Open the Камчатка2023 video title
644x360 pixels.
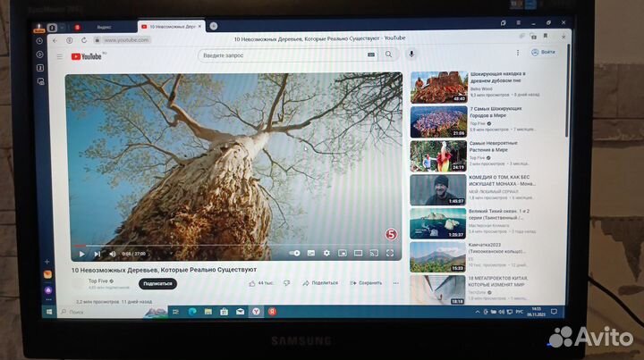pos(496,248)
